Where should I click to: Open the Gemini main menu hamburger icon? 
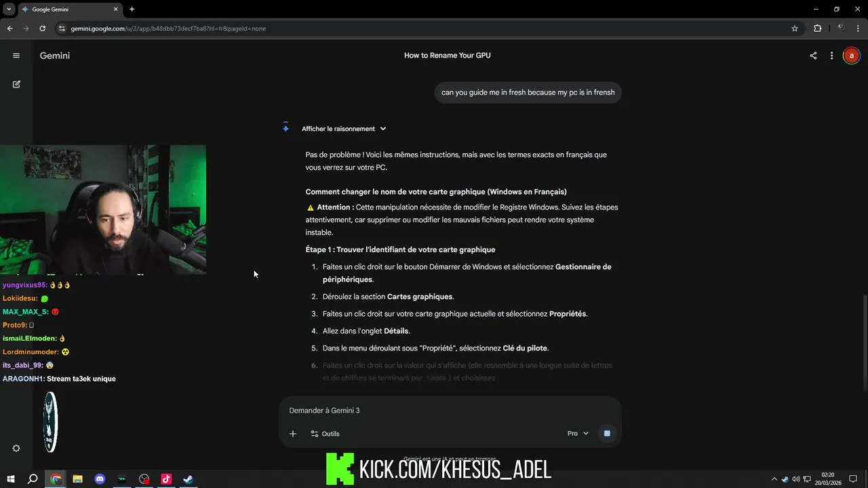pyautogui.click(x=16, y=56)
